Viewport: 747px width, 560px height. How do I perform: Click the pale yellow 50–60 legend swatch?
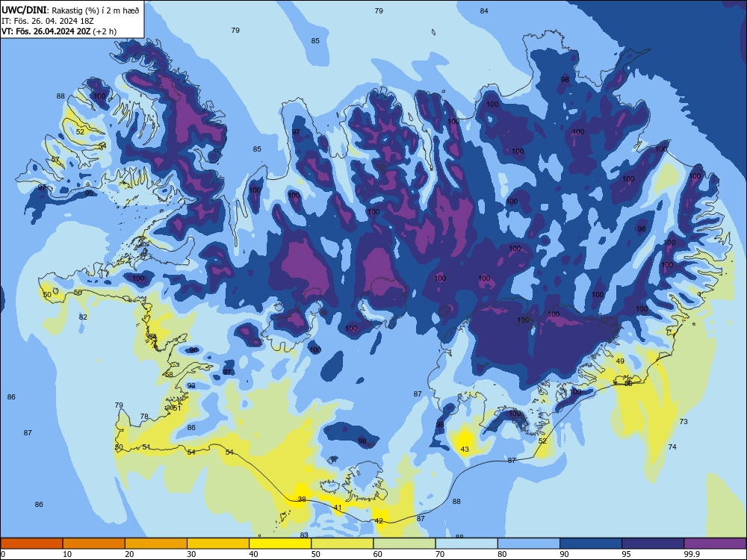tap(342, 544)
